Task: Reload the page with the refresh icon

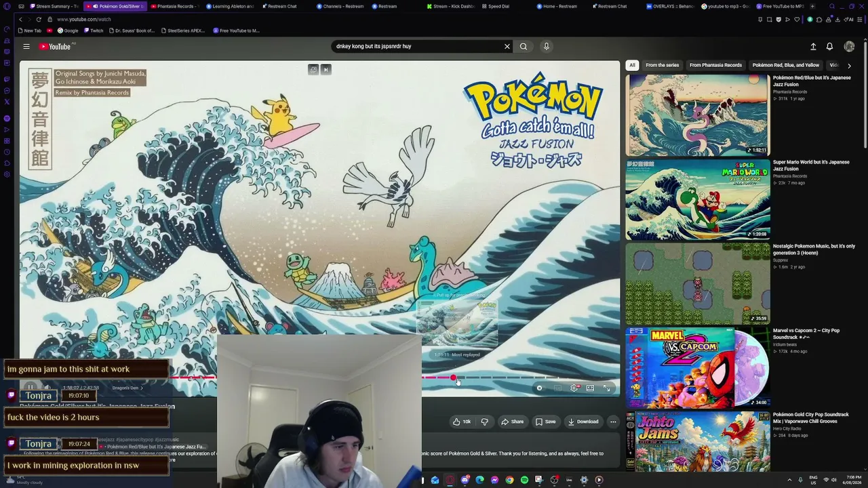Action: click(39, 19)
